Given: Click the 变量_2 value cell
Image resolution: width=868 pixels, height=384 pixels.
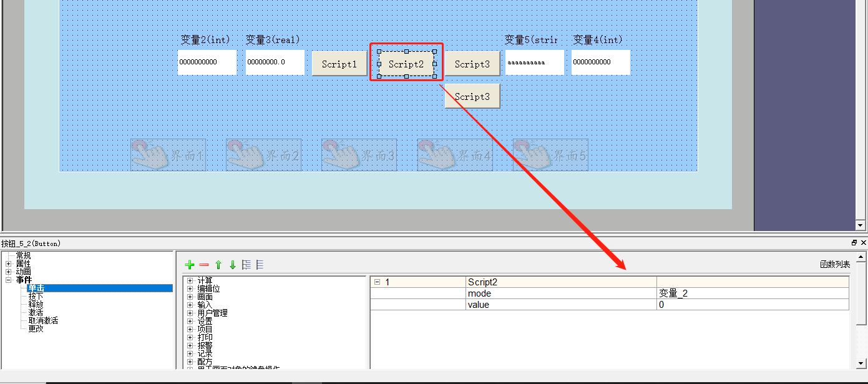Looking at the screenshot, I should (x=753, y=293).
